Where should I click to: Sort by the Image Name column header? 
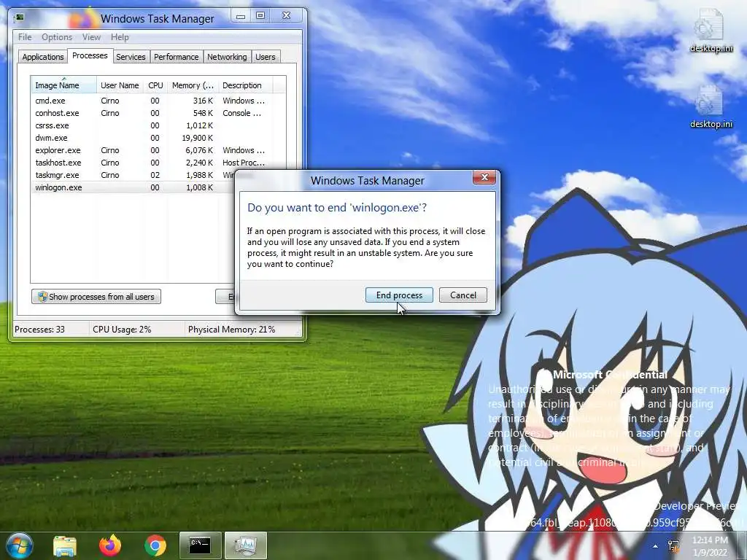[64, 85]
